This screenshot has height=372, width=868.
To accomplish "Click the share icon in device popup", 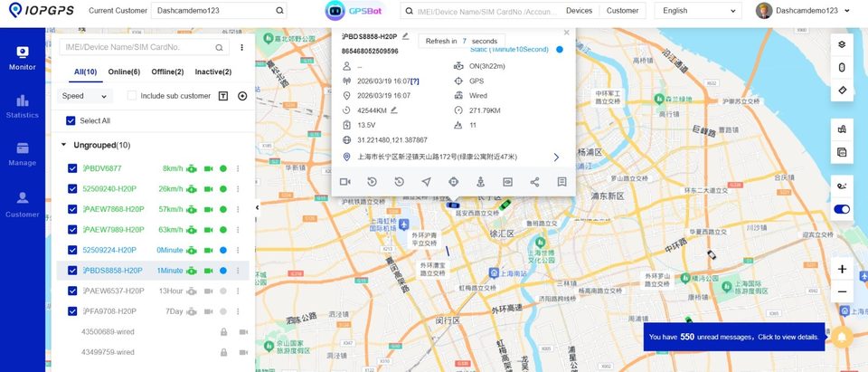I will [534, 182].
